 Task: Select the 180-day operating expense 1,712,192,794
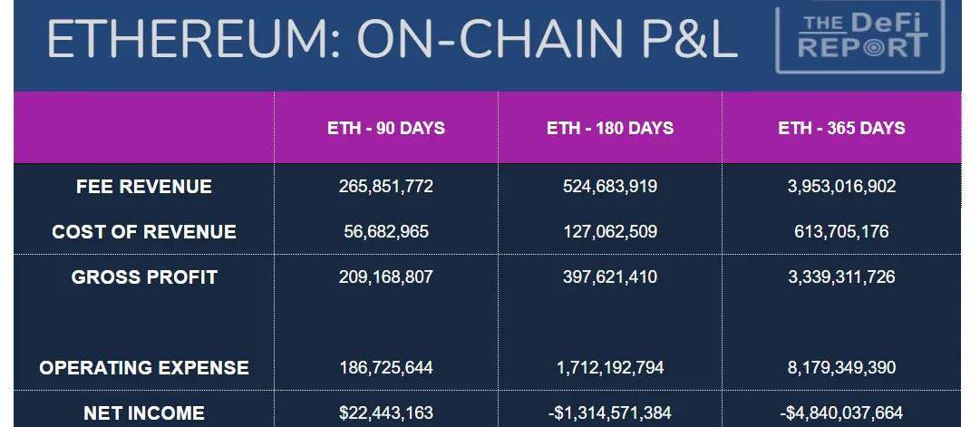point(610,368)
